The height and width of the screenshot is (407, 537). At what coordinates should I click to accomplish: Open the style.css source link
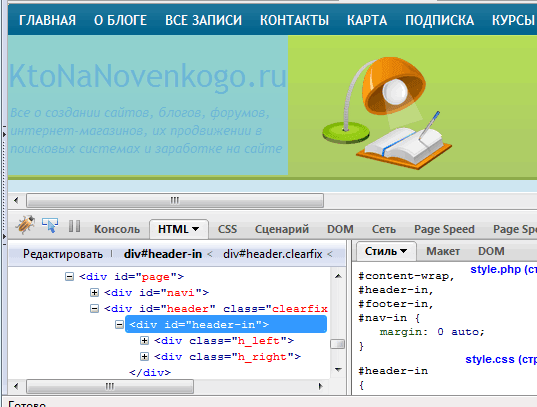(501, 359)
